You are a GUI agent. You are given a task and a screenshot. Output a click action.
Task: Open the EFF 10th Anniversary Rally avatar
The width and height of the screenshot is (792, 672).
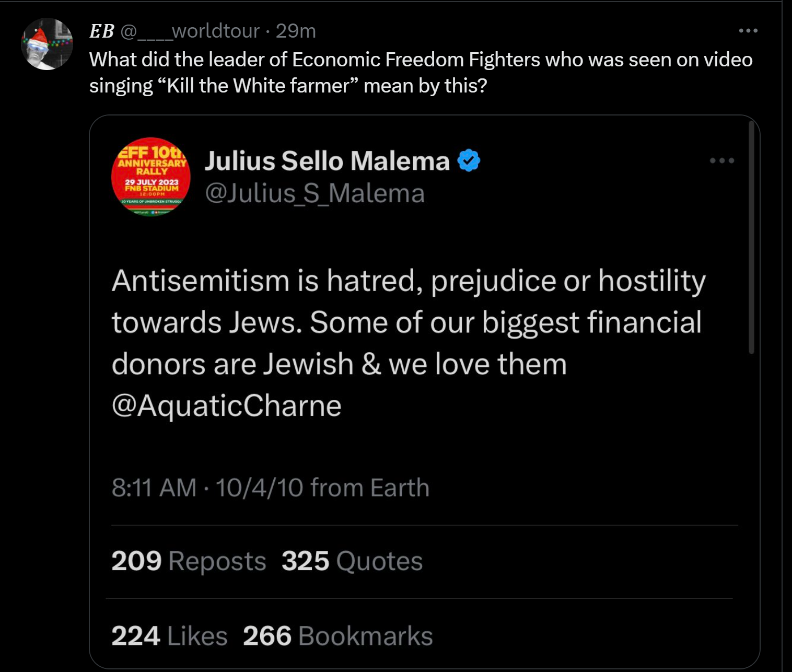coord(151,176)
